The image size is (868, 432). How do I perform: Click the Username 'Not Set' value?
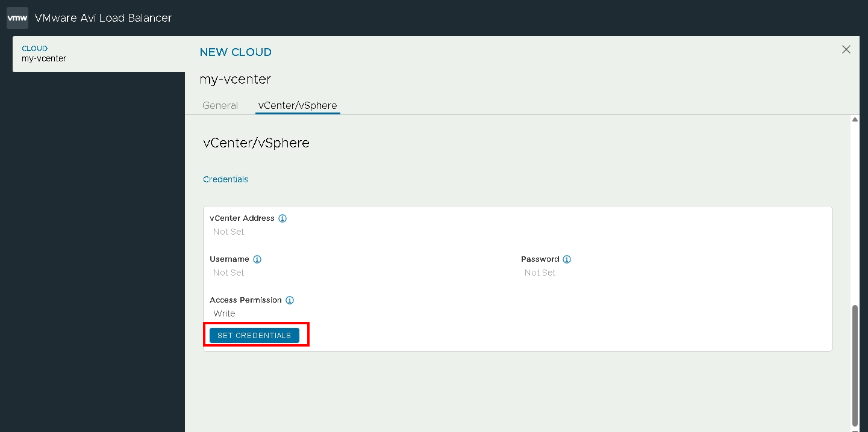(229, 273)
